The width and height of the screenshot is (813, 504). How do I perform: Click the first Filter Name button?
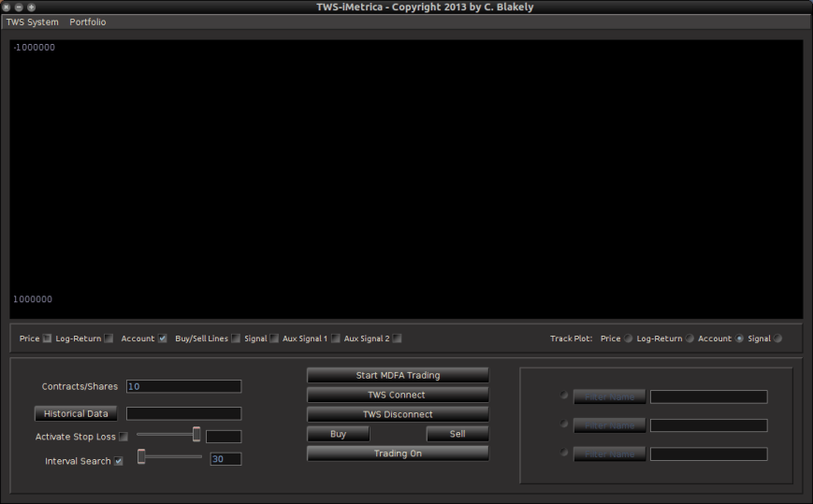[609, 396]
